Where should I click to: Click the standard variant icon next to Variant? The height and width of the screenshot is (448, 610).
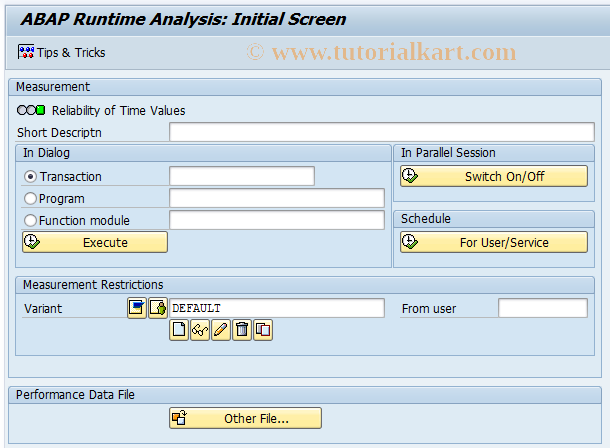coord(137,308)
